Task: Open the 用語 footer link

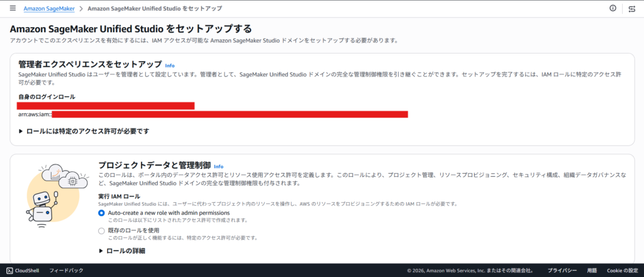Action: [x=592, y=271]
